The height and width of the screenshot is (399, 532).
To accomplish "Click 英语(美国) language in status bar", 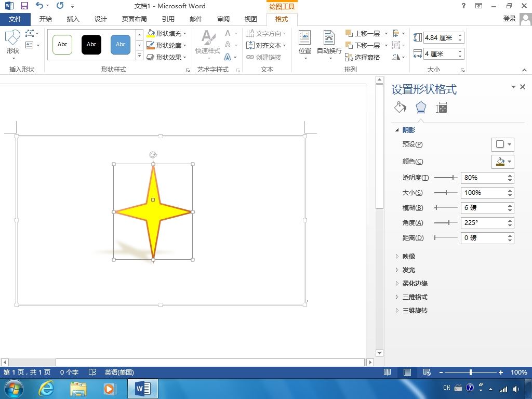I will tap(119, 372).
